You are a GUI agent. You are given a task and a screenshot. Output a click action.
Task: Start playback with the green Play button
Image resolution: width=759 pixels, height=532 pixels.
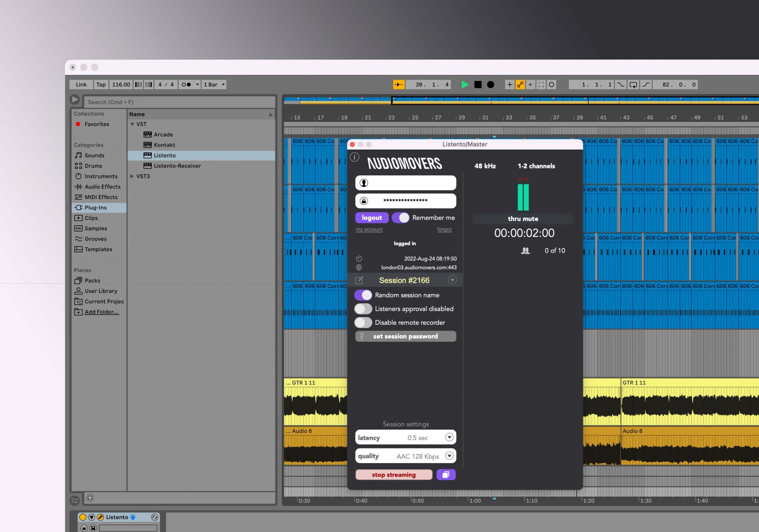465,85
